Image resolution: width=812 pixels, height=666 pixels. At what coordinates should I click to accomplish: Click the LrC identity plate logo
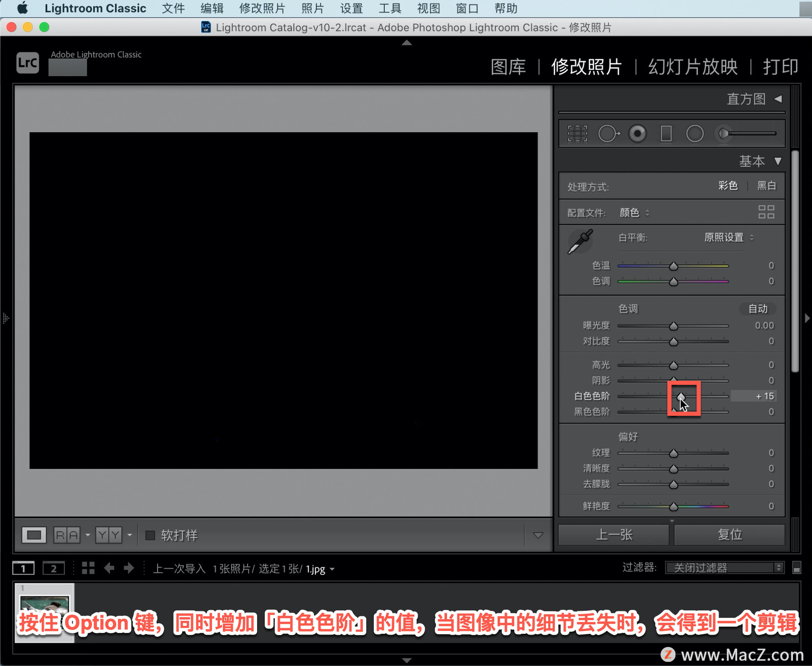[28, 63]
